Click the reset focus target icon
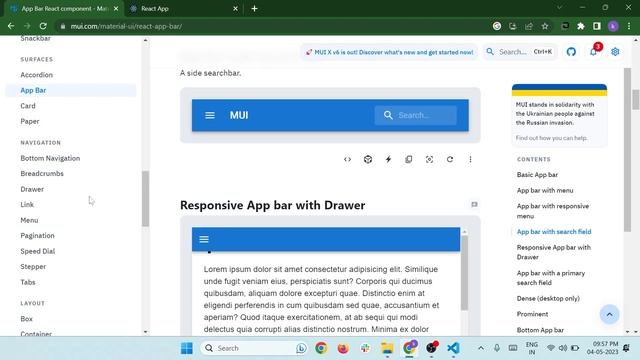 (429, 160)
